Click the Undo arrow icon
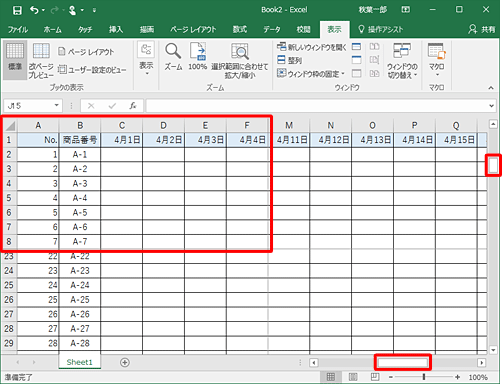502x384 pixels. [34, 10]
